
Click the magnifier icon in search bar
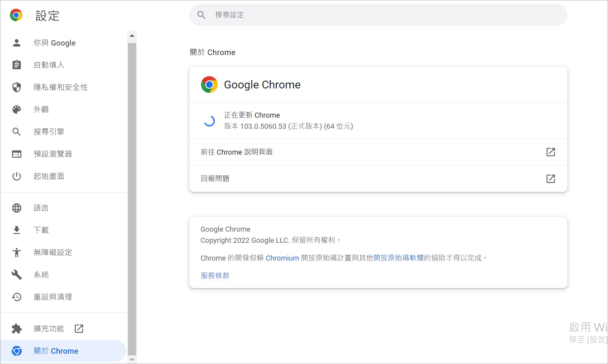[x=201, y=15]
